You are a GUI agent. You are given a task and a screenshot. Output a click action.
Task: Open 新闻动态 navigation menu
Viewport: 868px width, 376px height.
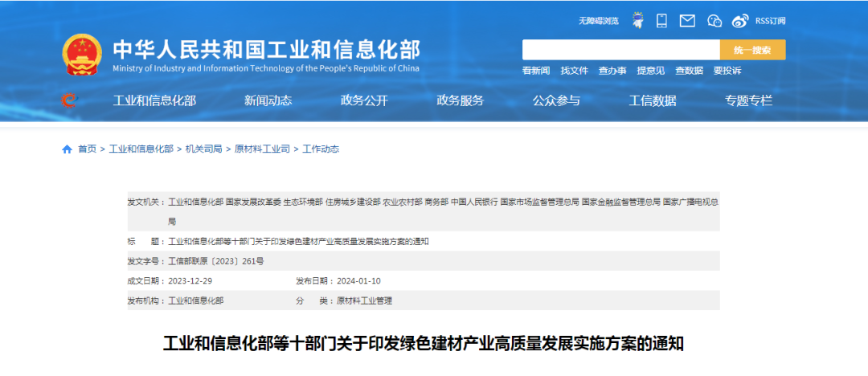coord(268,100)
